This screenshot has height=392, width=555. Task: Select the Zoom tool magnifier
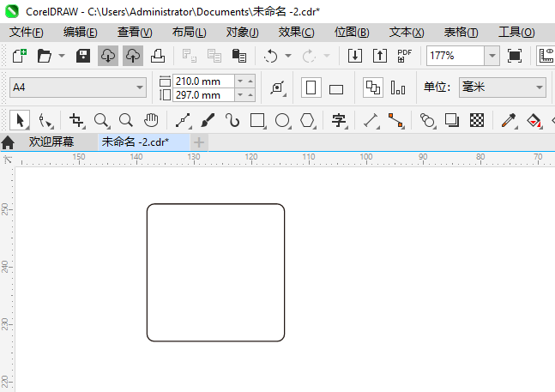(101, 121)
